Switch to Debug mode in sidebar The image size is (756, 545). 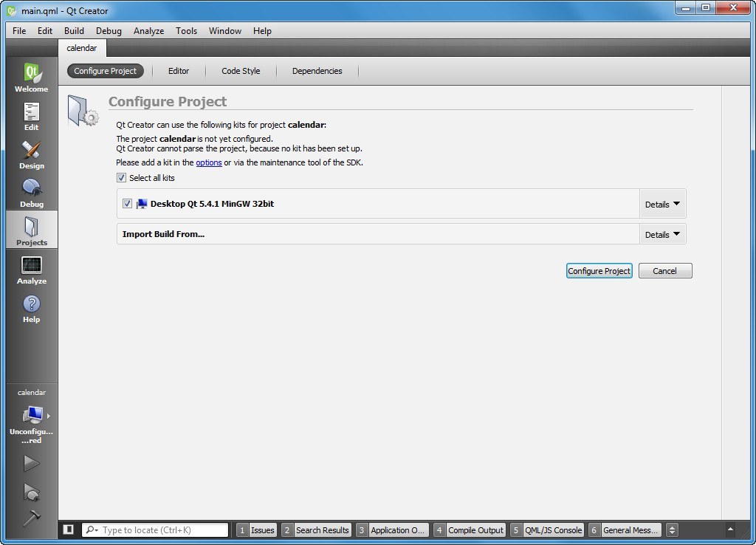pos(31,193)
